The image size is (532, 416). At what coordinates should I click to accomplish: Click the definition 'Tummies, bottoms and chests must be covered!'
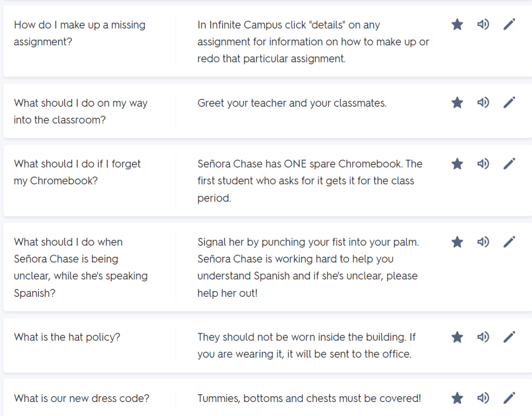coord(309,398)
